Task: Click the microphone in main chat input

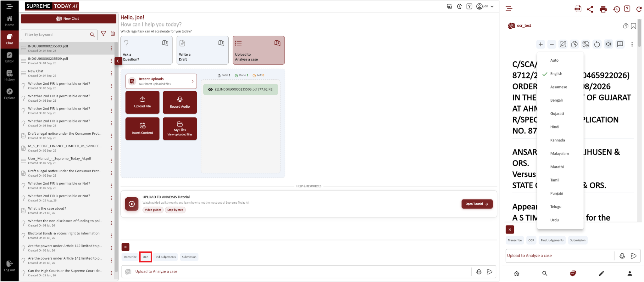Action: tap(479, 272)
